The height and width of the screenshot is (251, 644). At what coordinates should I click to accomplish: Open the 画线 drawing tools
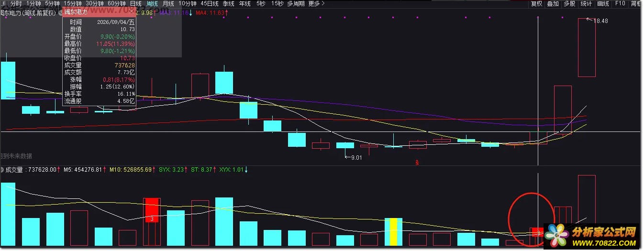coord(603,3)
